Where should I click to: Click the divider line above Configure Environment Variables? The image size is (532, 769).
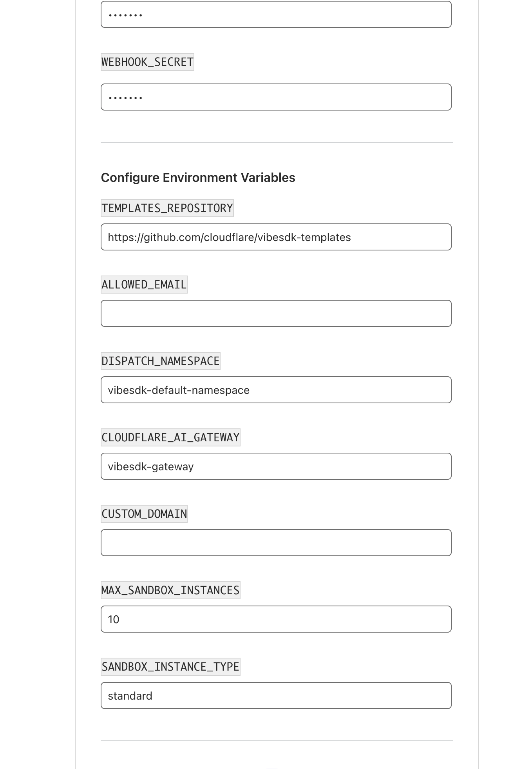[277, 142]
